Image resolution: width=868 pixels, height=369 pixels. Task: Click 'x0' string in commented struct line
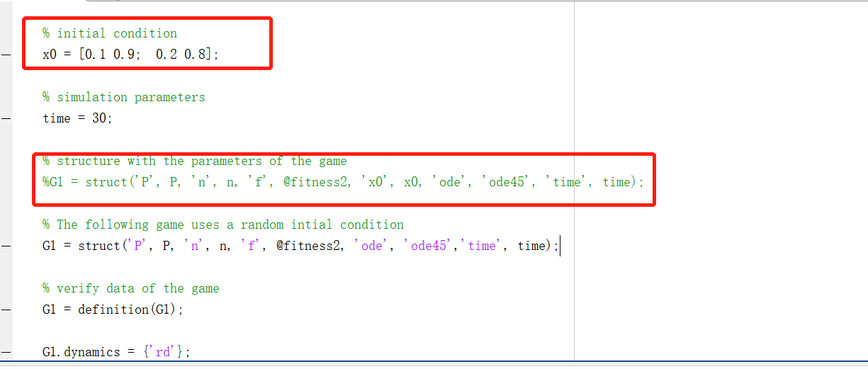376,182
